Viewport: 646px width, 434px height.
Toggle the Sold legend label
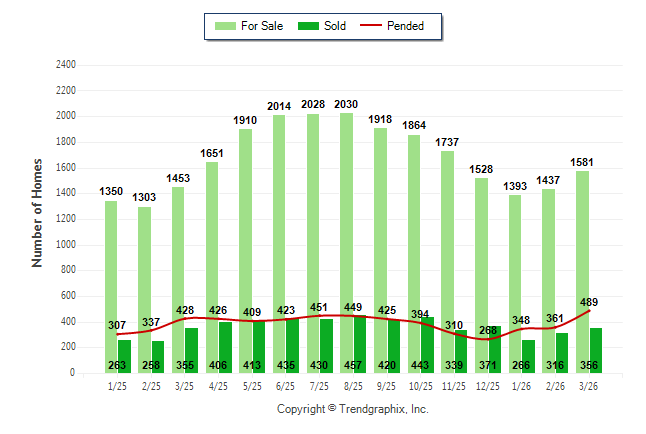pyautogui.click(x=335, y=26)
